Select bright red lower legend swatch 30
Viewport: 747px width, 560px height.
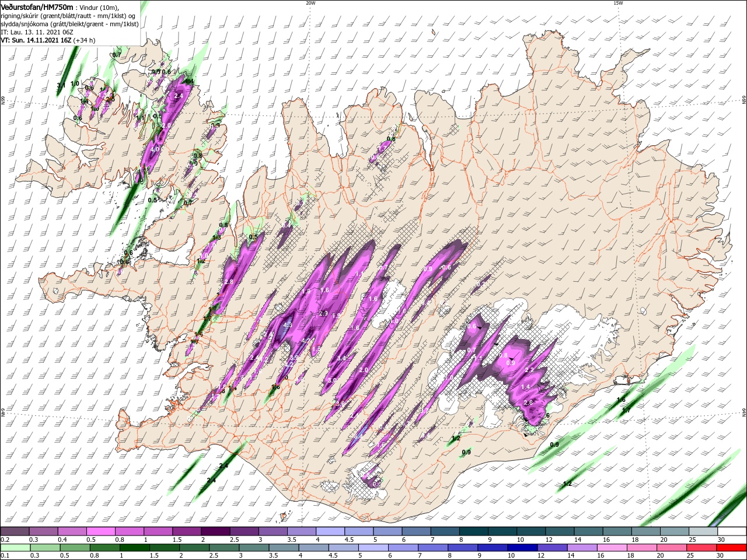[731, 548]
